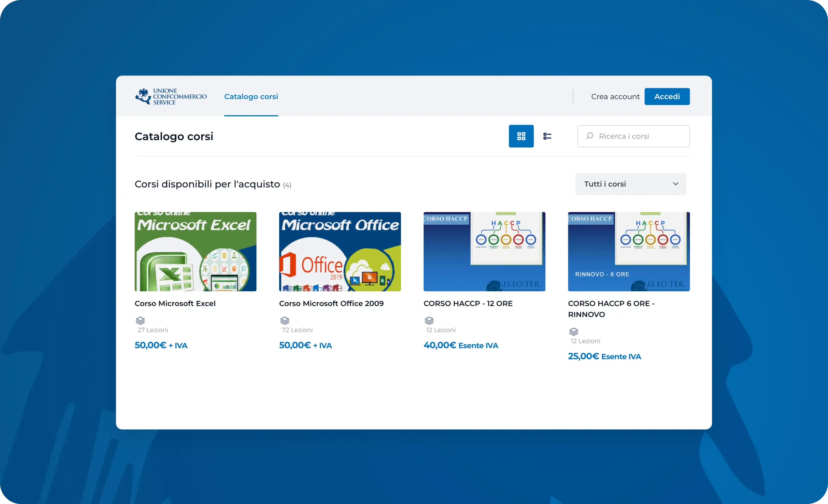Click the Unione Confcommercio Service logo

(171, 96)
